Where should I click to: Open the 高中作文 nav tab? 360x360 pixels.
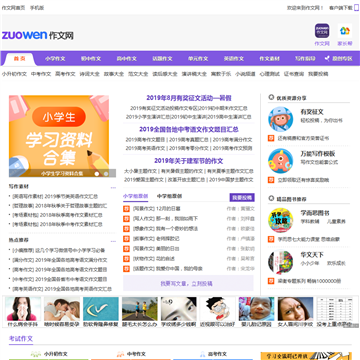tap(127, 59)
